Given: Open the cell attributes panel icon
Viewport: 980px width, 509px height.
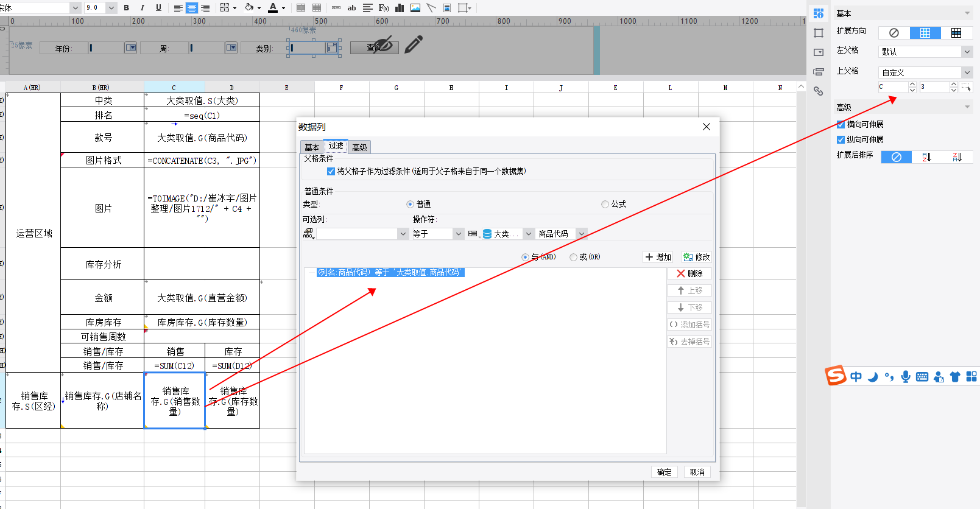Looking at the screenshot, I should [819, 13].
